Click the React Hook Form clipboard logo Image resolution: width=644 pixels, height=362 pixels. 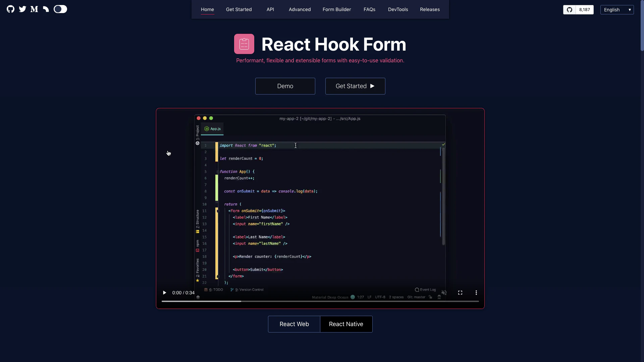(244, 44)
